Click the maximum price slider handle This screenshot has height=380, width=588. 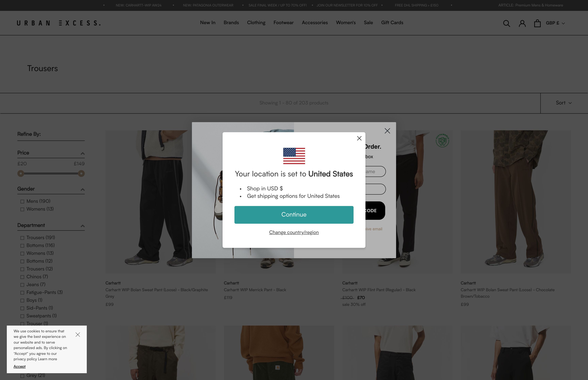pyautogui.click(x=81, y=174)
